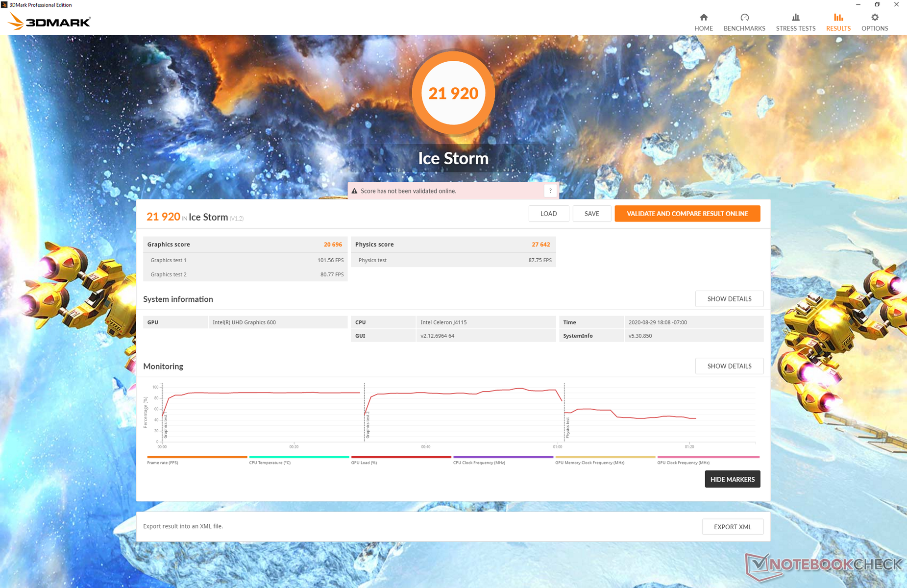Click the SAVE button
Image resolution: width=907 pixels, height=588 pixels.
[x=592, y=214]
